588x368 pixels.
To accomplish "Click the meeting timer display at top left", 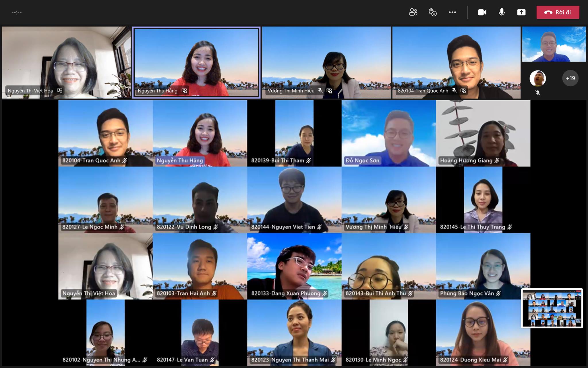I will pos(17,12).
